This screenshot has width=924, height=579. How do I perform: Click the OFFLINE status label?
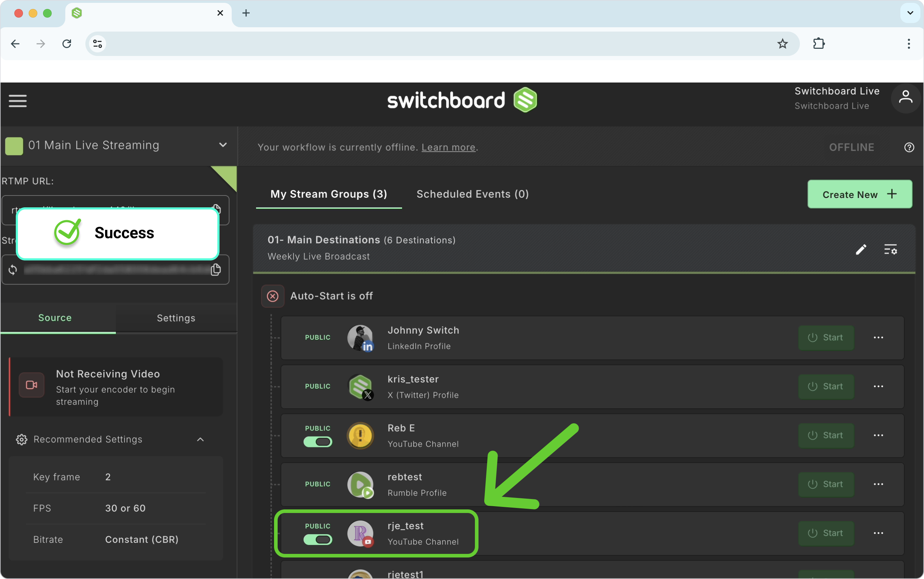[852, 147]
